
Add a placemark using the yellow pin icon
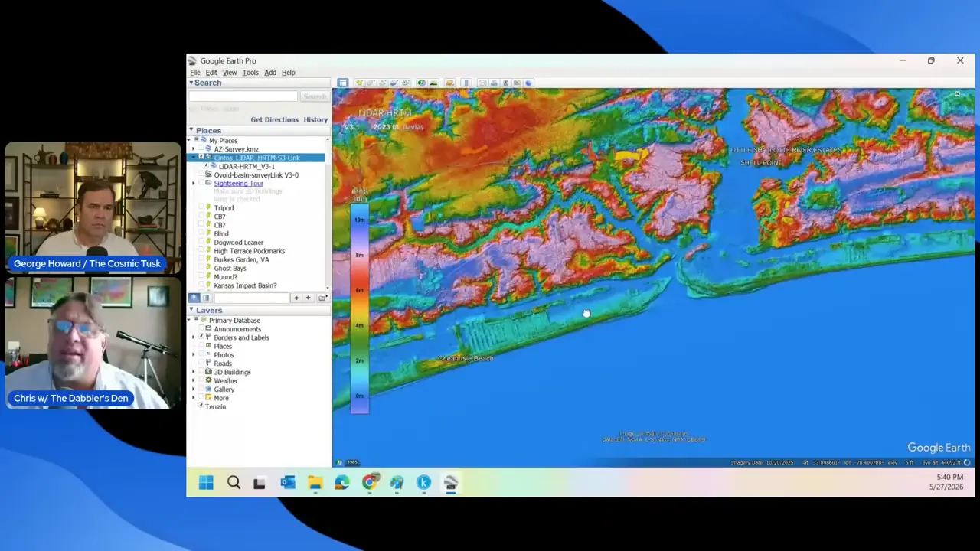[358, 83]
